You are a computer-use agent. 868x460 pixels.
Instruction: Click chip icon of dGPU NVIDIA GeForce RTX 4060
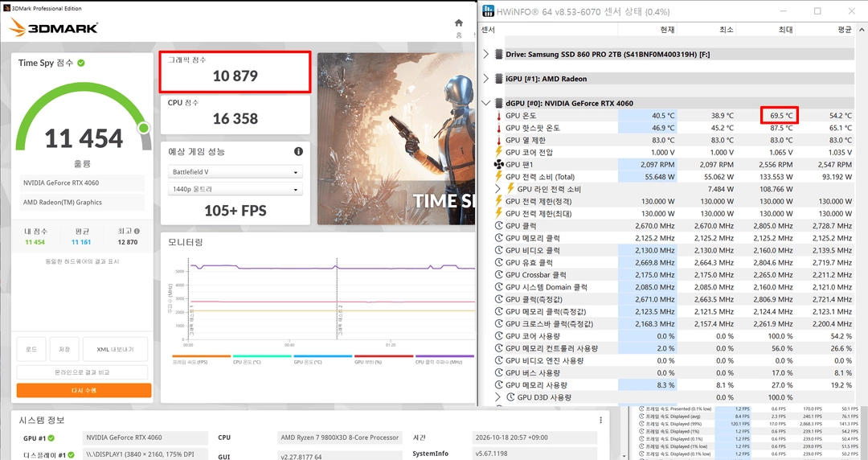tap(498, 103)
